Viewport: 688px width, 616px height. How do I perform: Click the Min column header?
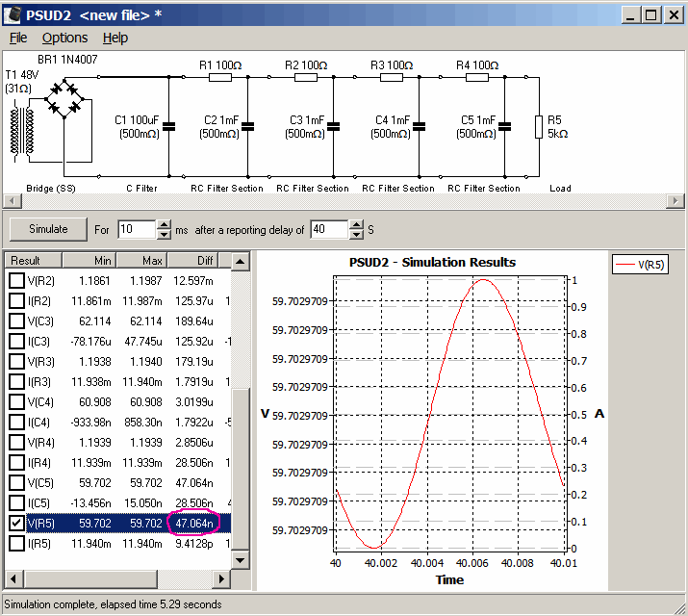click(89, 260)
